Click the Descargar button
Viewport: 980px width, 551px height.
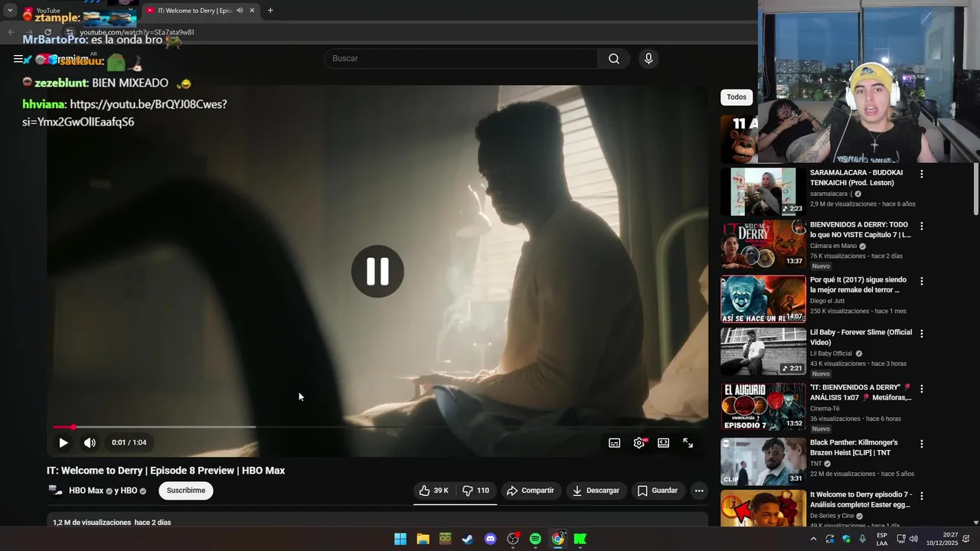596,491
